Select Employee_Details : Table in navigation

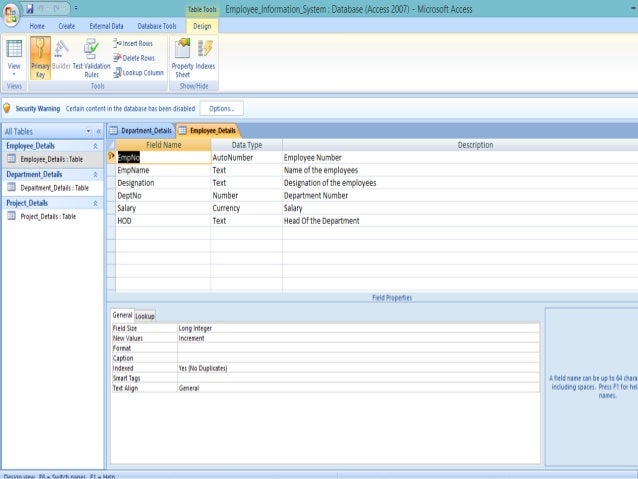52,159
